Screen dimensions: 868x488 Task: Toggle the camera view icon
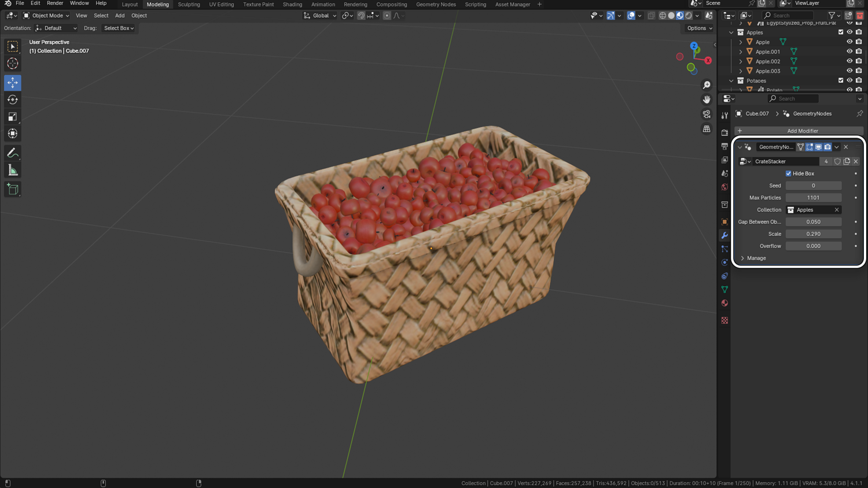(x=707, y=114)
